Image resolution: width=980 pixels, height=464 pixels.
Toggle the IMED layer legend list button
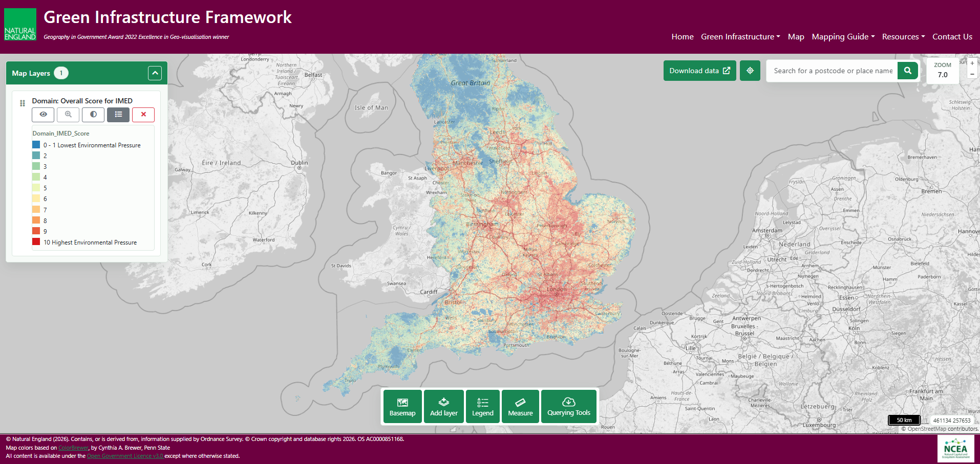coord(118,115)
